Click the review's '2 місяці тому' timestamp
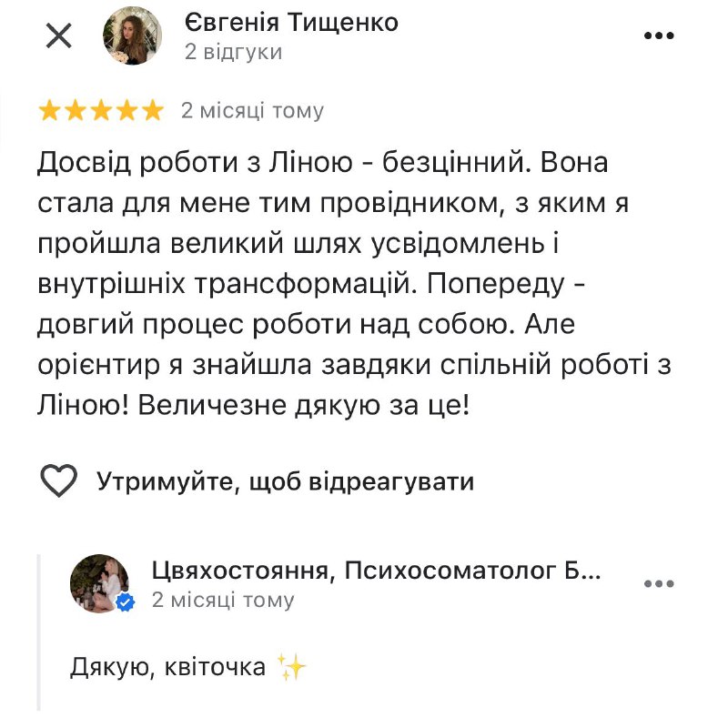 pyautogui.click(x=252, y=111)
